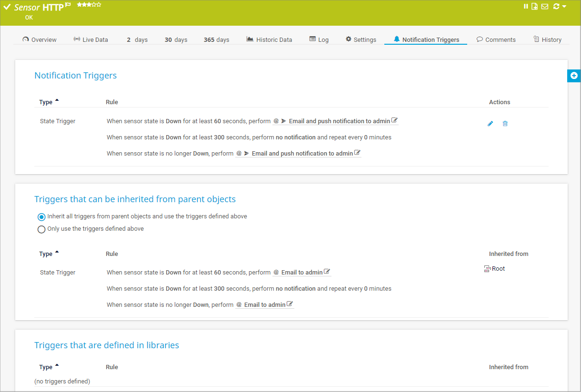
Task: Edit the state trigger with pencil icon
Action: (491, 124)
